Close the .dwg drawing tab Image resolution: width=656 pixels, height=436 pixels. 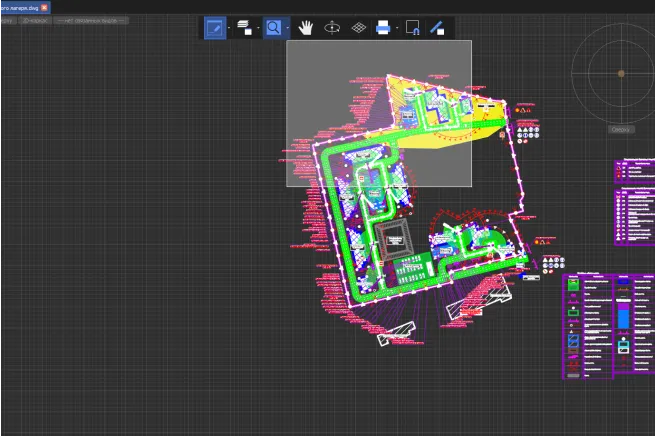click(x=44, y=6)
